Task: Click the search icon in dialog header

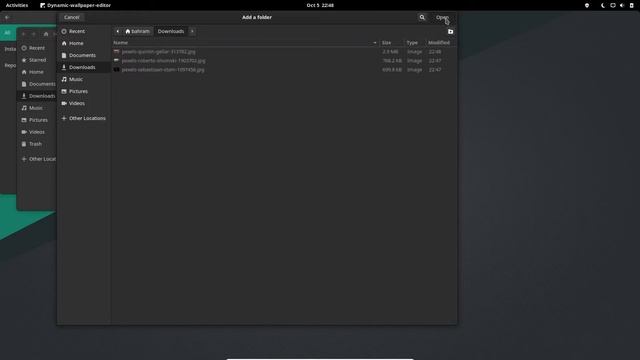Action: [x=422, y=17]
